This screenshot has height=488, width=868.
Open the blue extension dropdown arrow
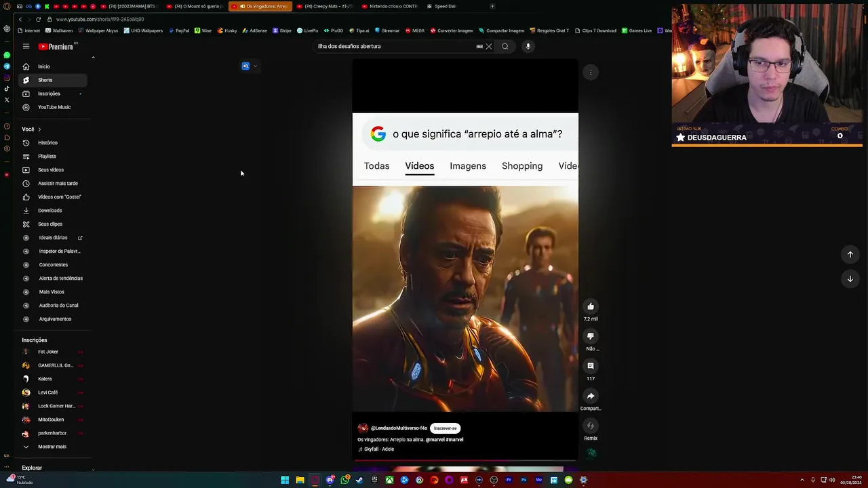tap(255, 66)
